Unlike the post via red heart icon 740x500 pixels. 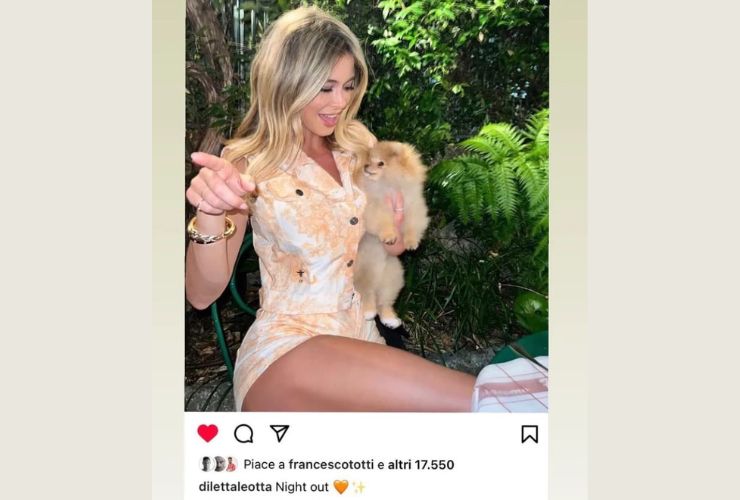pyautogui.click(x=208, y=433)
